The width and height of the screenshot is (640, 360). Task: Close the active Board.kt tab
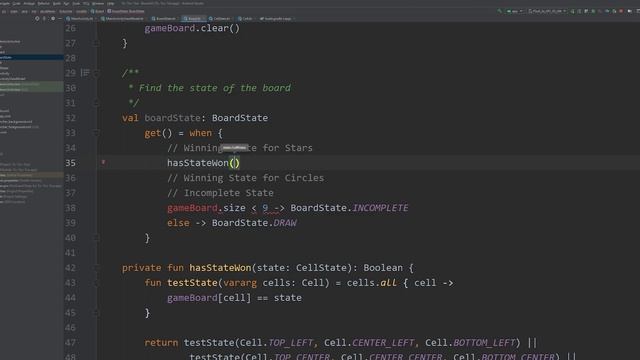point(203,18)
